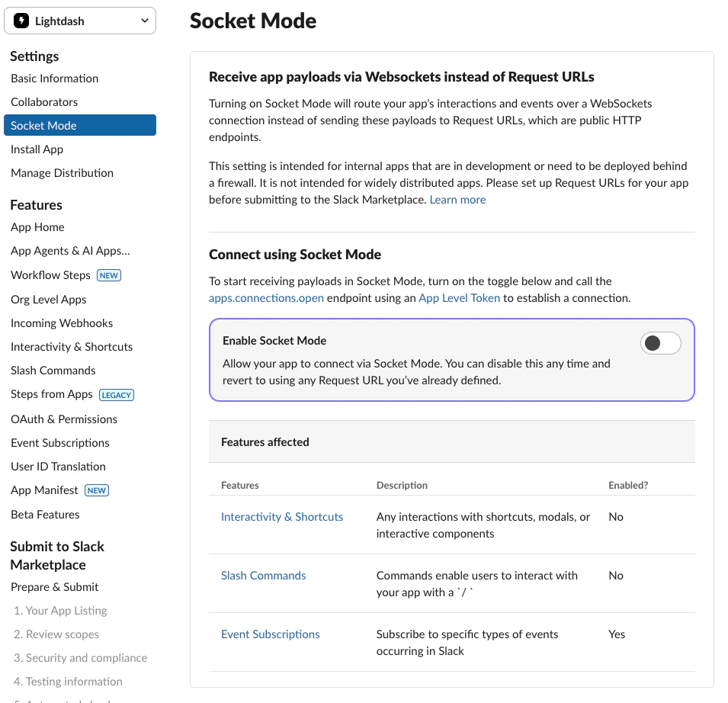Open Event Subscriptions from the features table
The width and height of the screenshot is (728, 703).
[x=270, y=634]
